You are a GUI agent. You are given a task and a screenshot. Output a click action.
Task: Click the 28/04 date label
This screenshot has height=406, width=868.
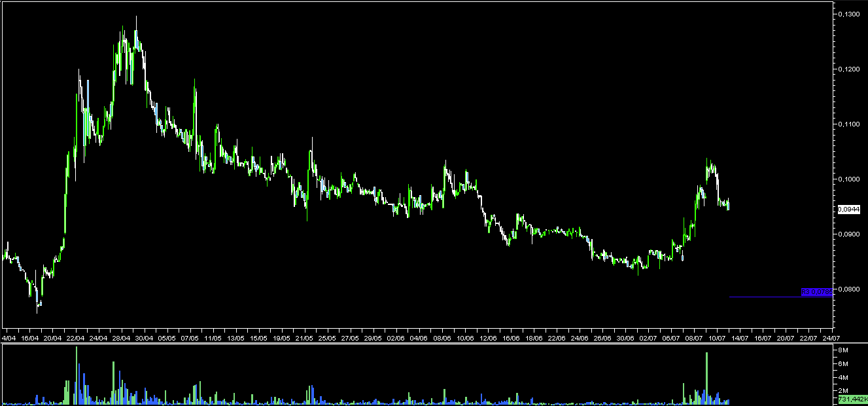coord(121,339)
